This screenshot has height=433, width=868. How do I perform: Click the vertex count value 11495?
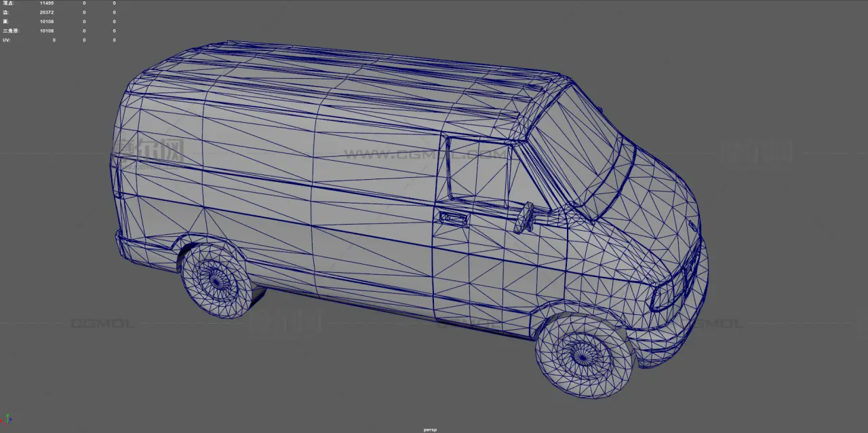(x=47, y=3)
